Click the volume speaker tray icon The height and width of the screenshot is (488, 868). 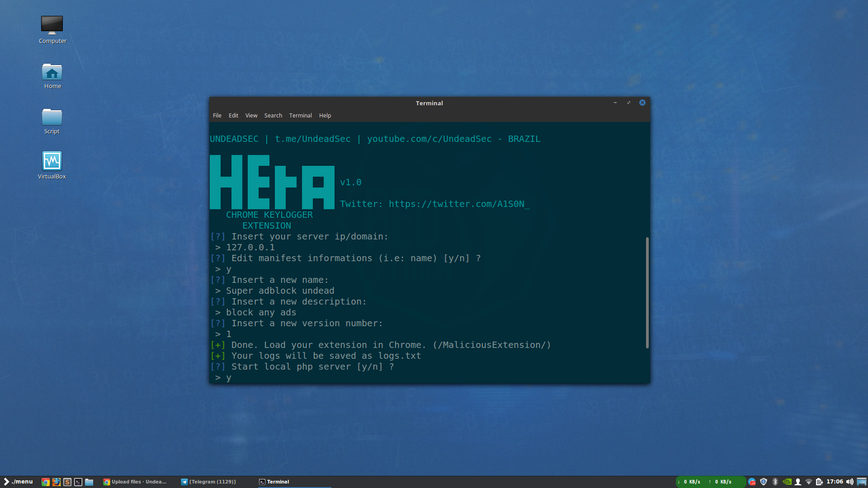(850, 482)
